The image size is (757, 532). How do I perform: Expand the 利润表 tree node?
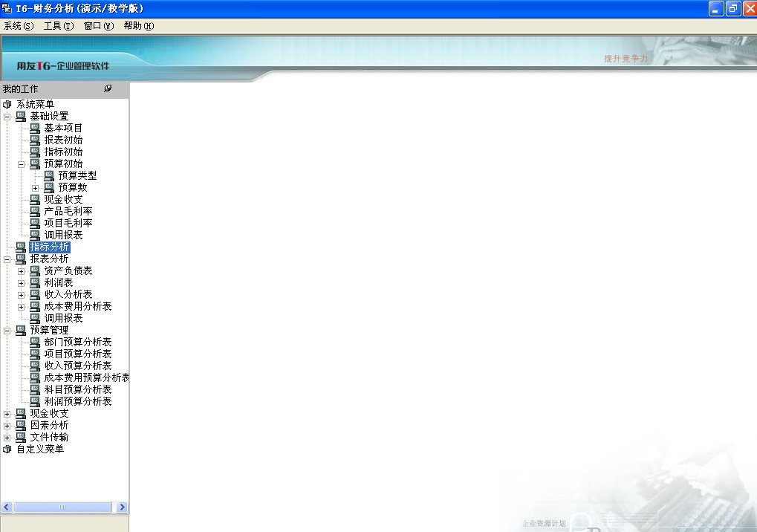[22, 283]
